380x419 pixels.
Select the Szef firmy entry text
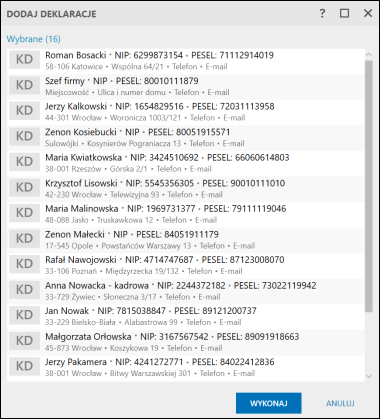click(65, 81)
